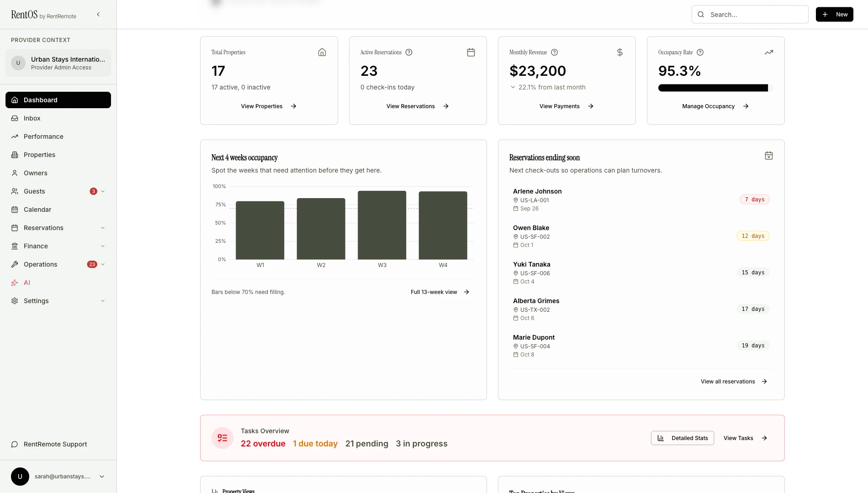The width and height of the screenshot is (868, 493).
Task: Click the New button
Action: (x=834, y=15)
